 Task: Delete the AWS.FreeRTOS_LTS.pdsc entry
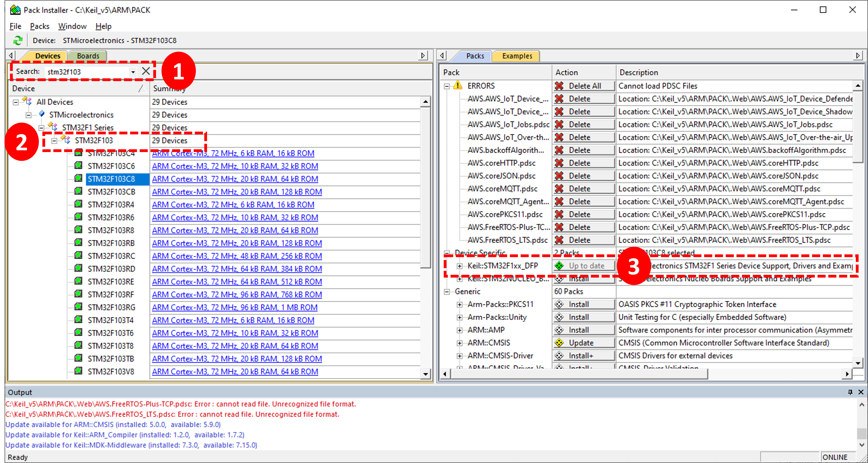(x=584, y=240)
